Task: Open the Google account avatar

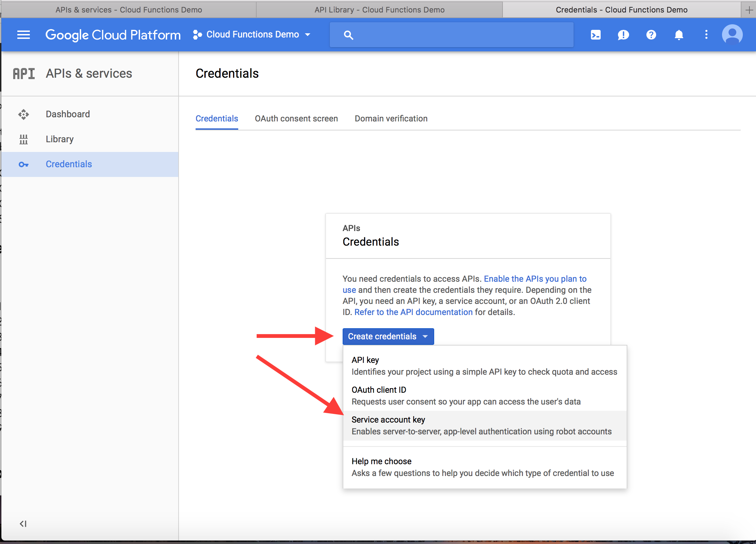Action: coord(732,34)
